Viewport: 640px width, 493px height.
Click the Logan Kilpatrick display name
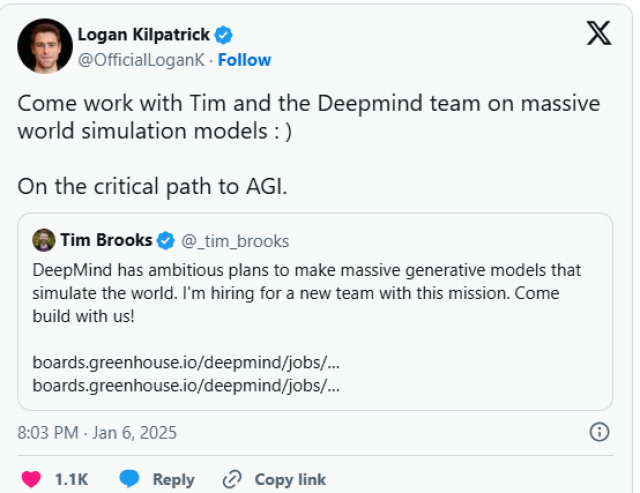pos(144,35)
